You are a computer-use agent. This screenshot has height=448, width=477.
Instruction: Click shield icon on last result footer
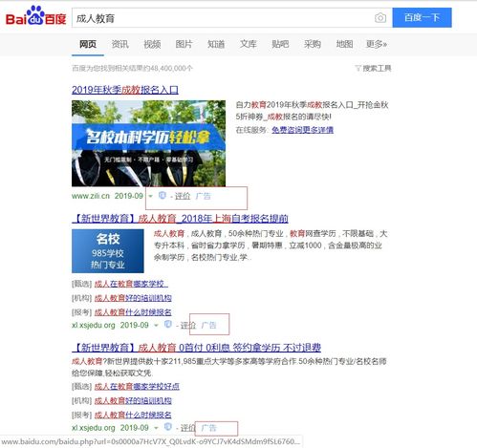167,427
